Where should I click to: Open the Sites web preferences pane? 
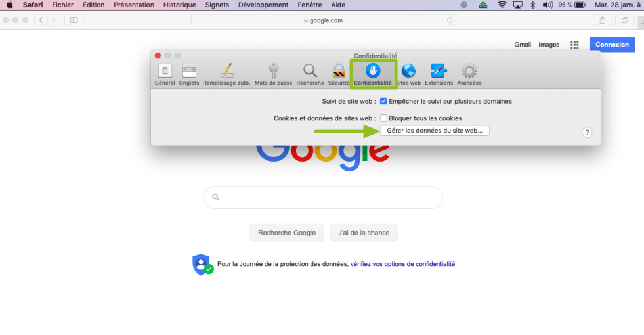point(408,74)
